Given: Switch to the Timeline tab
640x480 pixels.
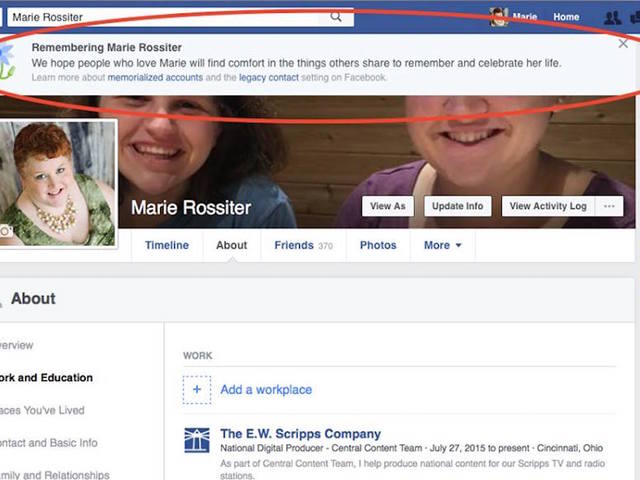Looking at the screenshot, I should [x=166, y=245].
